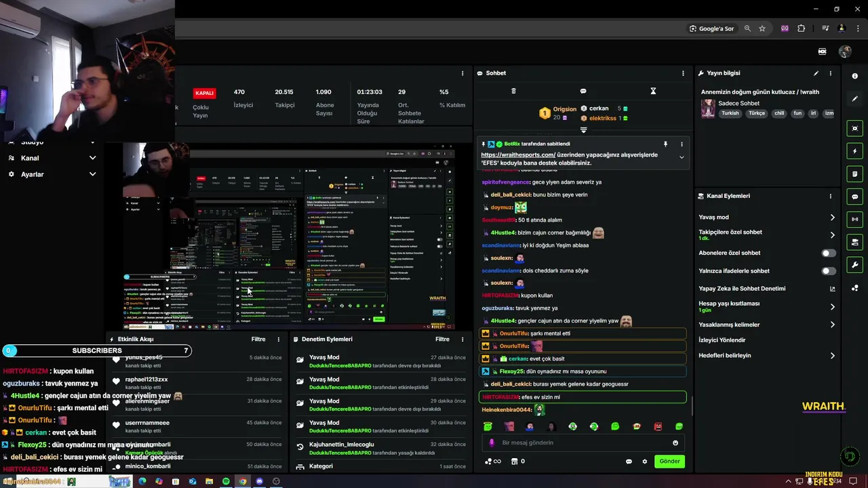
Task: Bookmark page with star icon
Action: coord(762,28)
